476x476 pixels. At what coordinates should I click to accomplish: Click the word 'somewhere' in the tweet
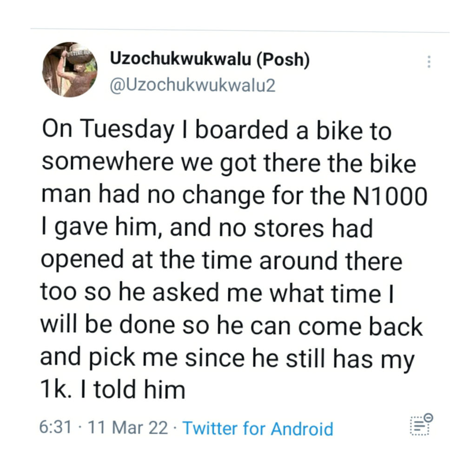[x=107, y=162]
